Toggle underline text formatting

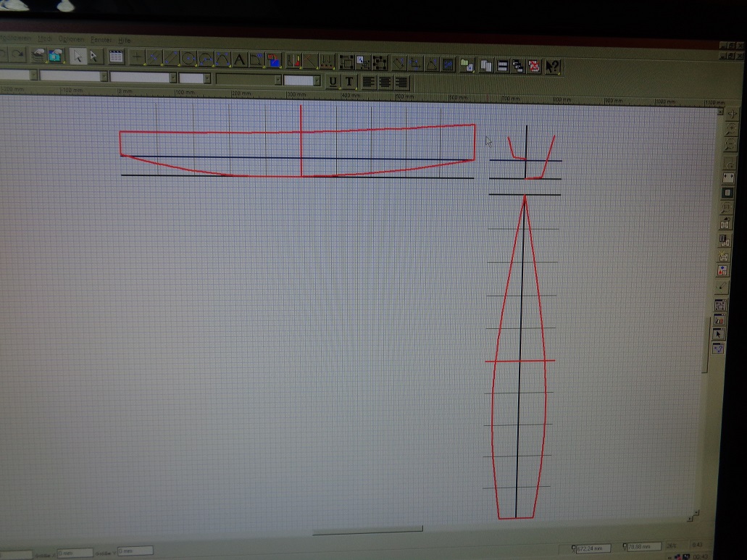click(333, 81)
